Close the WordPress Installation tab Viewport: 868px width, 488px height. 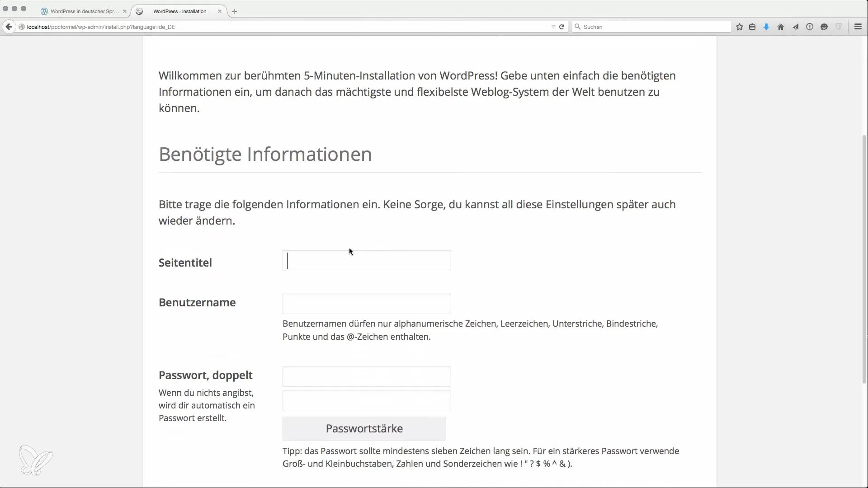(220, 11)
